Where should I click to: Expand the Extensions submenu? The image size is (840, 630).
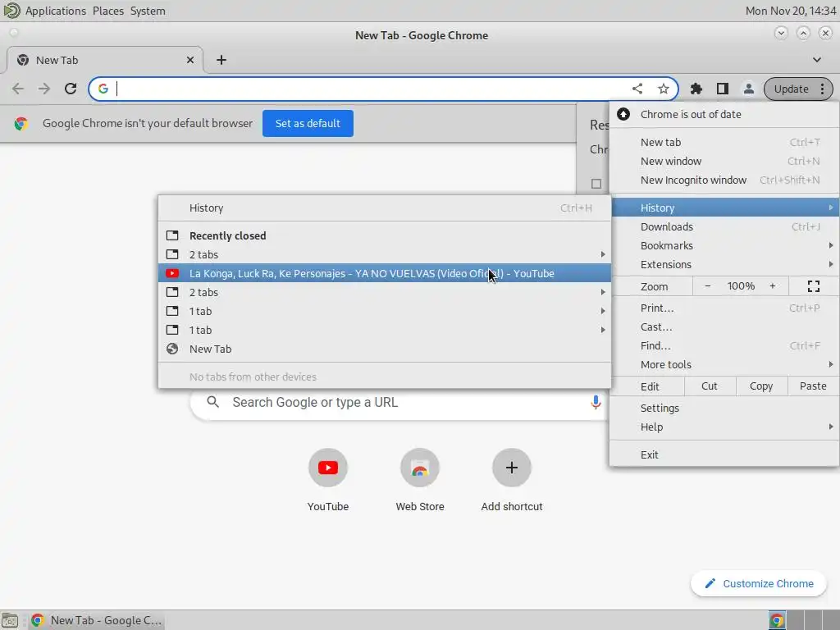point(724,265)
